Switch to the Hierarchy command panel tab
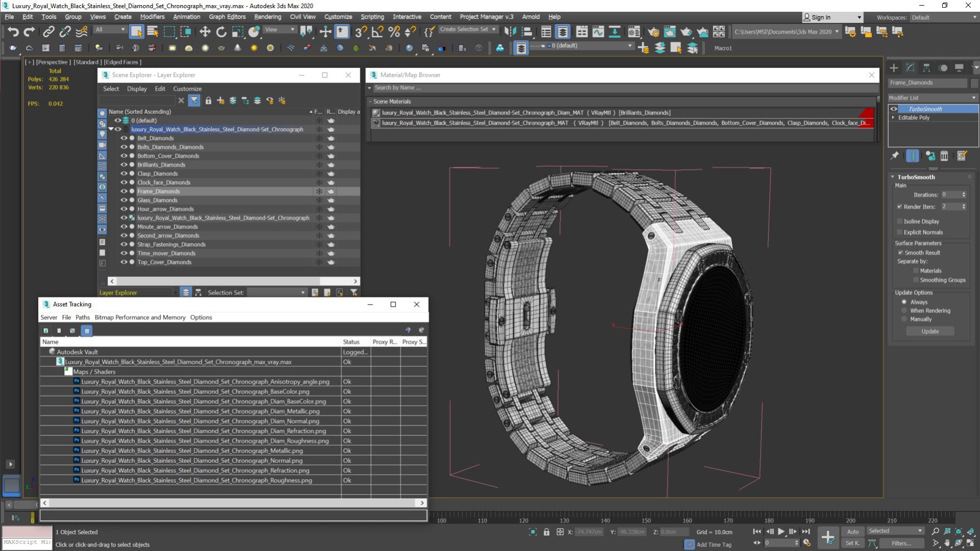The height and width of the screenshot is (551, 980). 926,68
